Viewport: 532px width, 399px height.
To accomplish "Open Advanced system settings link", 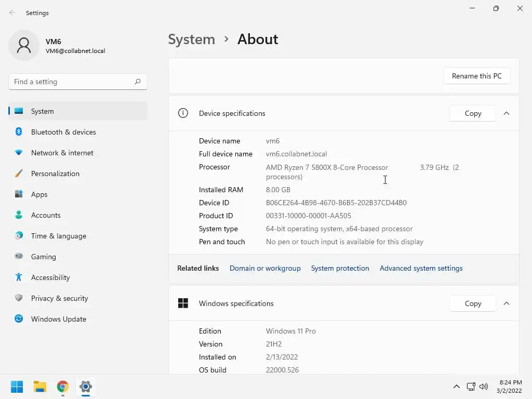I will point(421,268).
